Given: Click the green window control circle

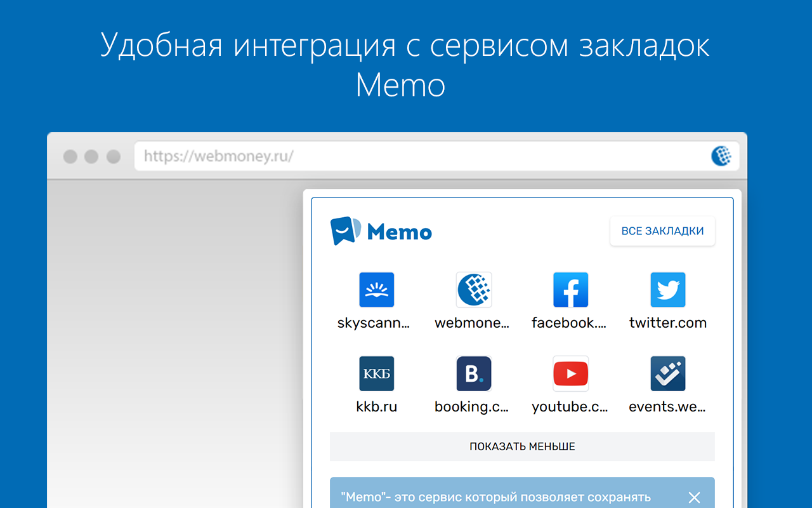Looking at the screenshot, I should (113, 156).
